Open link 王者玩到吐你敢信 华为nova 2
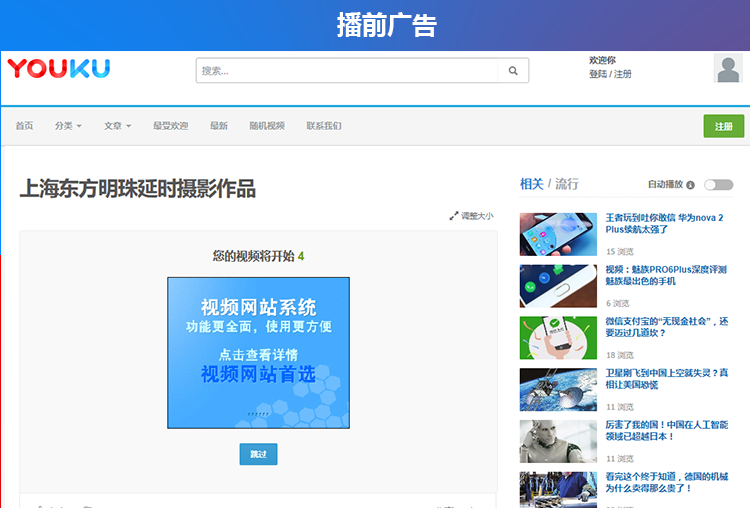Screen dimensions: 750x508 point(664,223)
